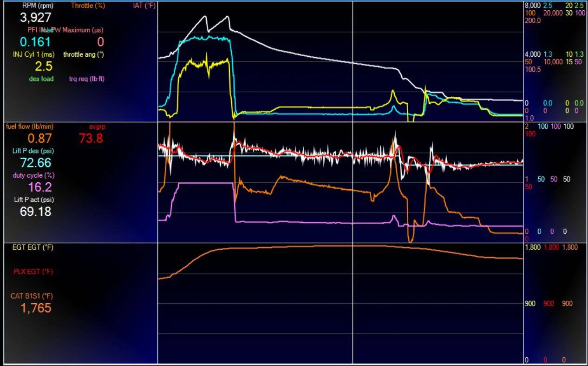This screenshot has width=588, height=366.
Task: Select the fuel flow (lb/min) label
Action: (x=29, y=126)
